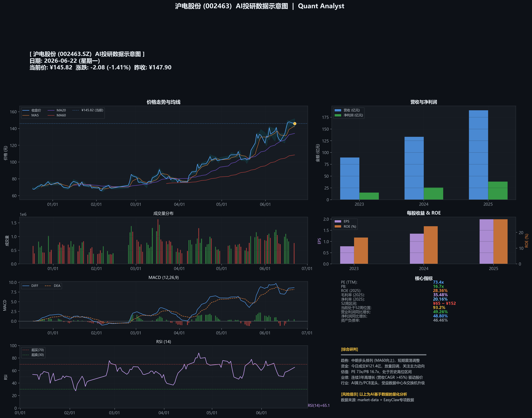532x418 pixels.
Task: Select the MA20 legend entry
Action: tap(57, 110)
